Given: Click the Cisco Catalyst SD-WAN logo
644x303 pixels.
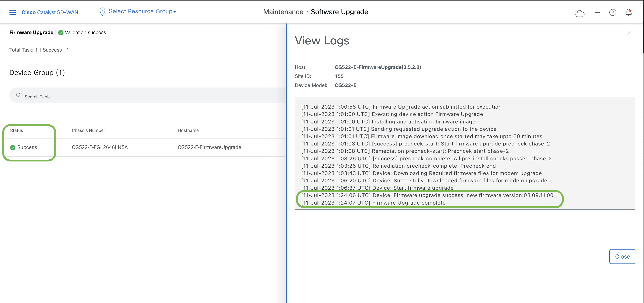Looking at the screenshot, I should [x=50, y=12].
